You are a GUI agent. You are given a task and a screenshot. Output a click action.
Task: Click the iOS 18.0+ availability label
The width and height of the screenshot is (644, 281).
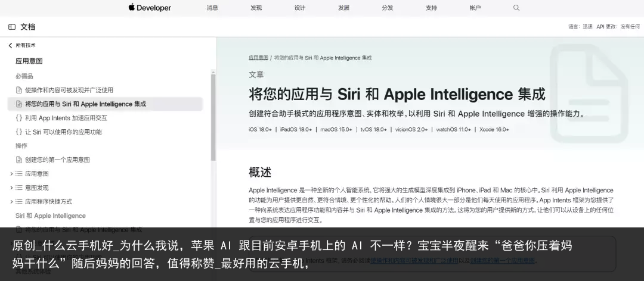pos(261,130)
